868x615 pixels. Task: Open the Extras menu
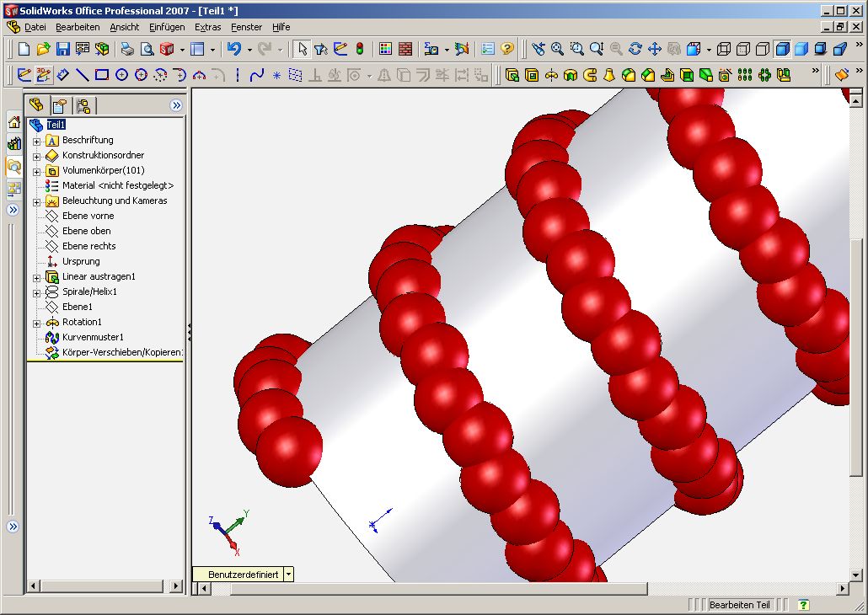coord(207,27)
